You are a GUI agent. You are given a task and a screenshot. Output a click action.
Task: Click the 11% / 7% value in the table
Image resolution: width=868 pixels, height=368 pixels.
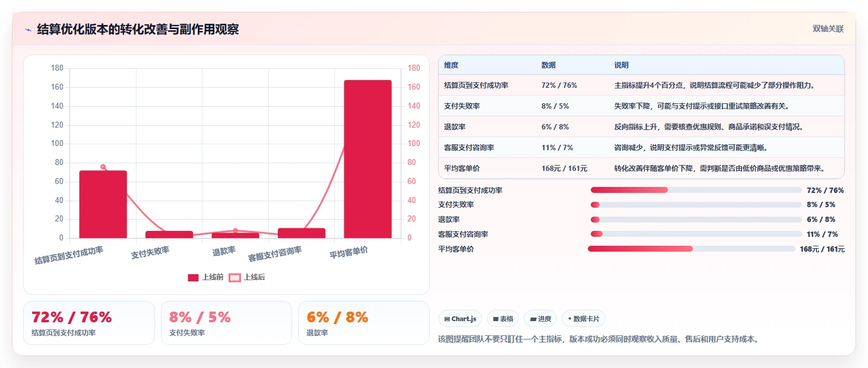[x=557, y=148]
